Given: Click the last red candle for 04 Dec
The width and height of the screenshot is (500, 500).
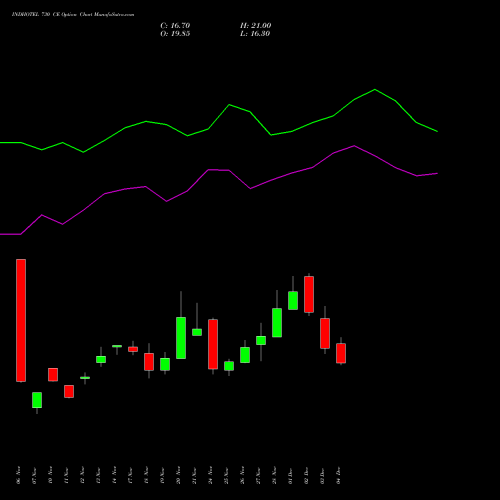Looking at the screenshot, I should (x=341, y=353).
